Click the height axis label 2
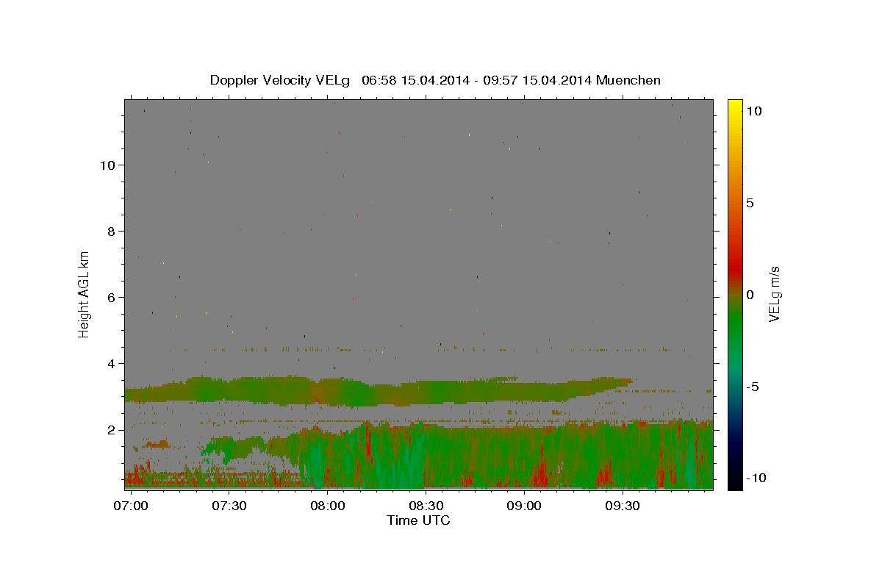Image resolution: width=882 pixels, height=588 pixels. (x=112, y=429)
